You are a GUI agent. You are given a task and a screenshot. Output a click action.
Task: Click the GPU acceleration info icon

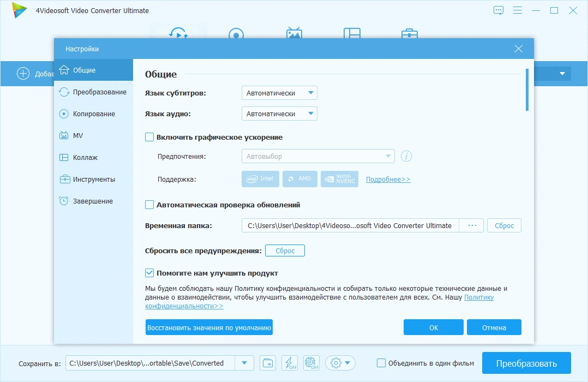406,156
